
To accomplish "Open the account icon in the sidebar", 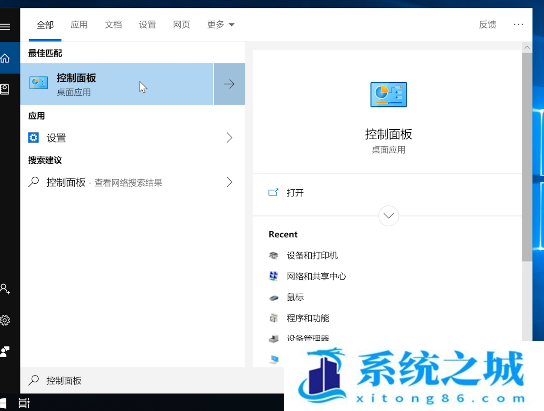I will pos(5,289).
